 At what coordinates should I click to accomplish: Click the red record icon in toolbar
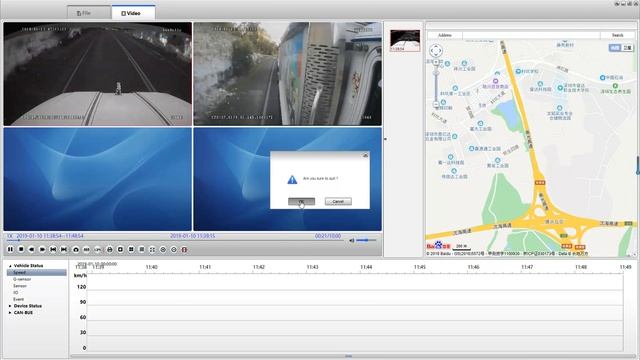(x=184, y=249)
